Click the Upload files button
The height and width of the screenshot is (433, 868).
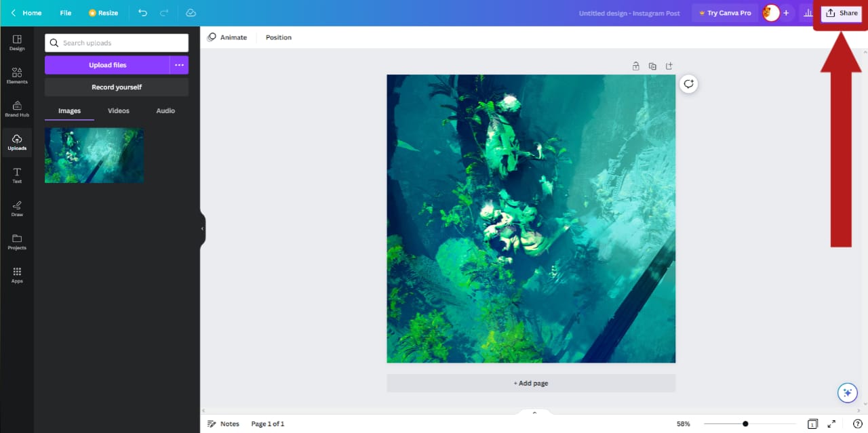point(107,65)
